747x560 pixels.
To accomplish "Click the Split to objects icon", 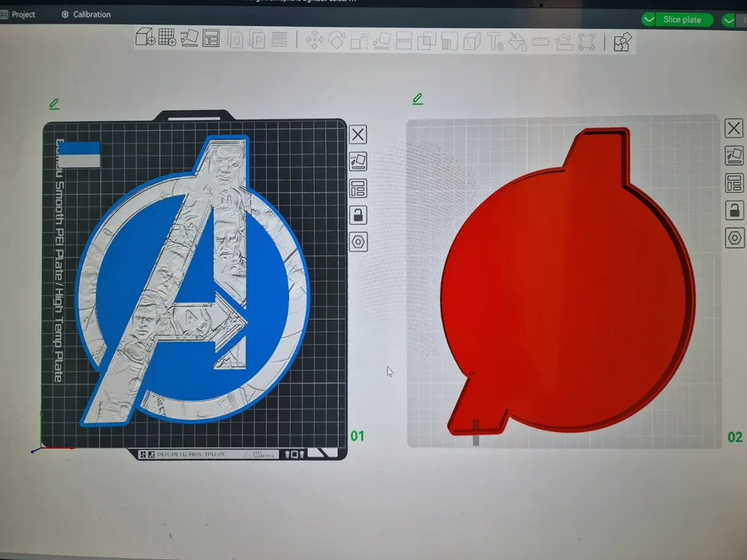I will (x=235, y=39).
